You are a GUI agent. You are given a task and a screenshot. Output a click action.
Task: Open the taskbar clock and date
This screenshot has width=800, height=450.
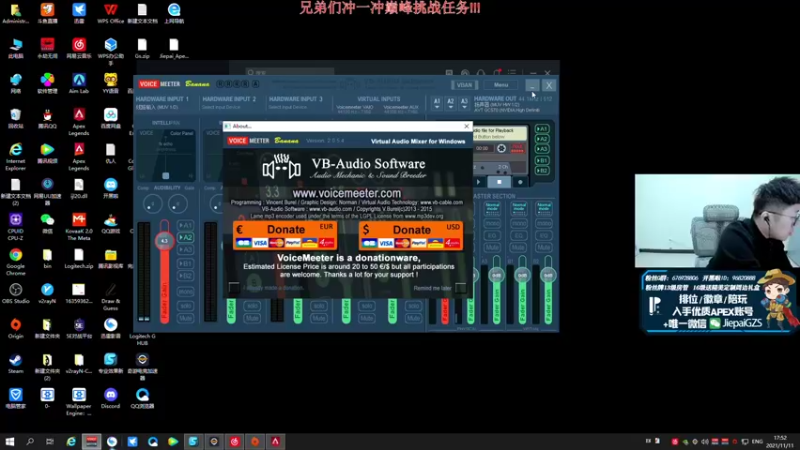[x=781, y=441]
